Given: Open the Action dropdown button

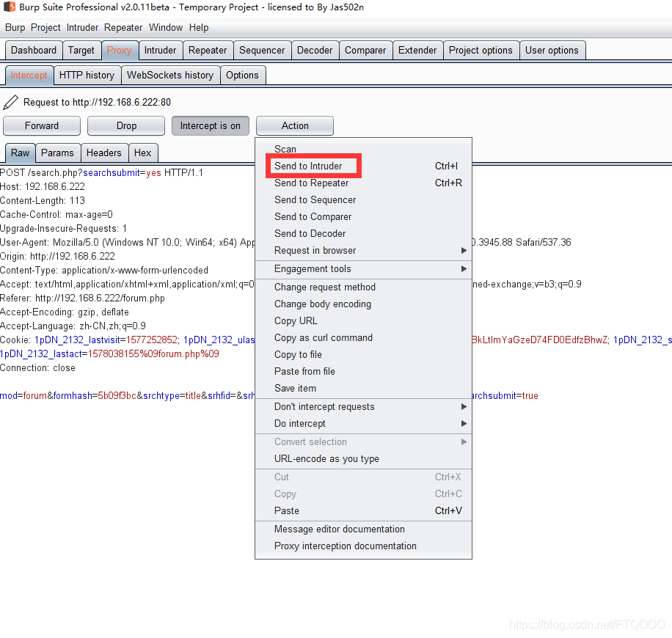Looking at the screenshot, I should click(295, 126).
